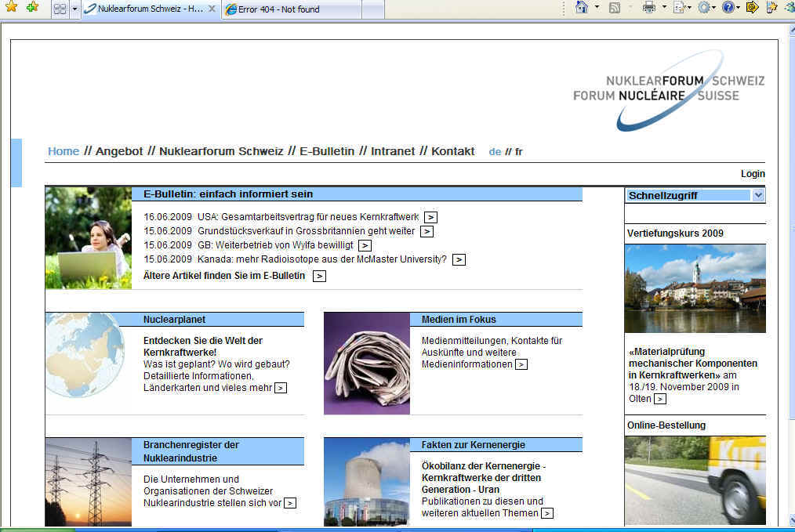795x532 pixels.
Task: Click the rolled newspaper thumbnail
Action: click(367, 364)
